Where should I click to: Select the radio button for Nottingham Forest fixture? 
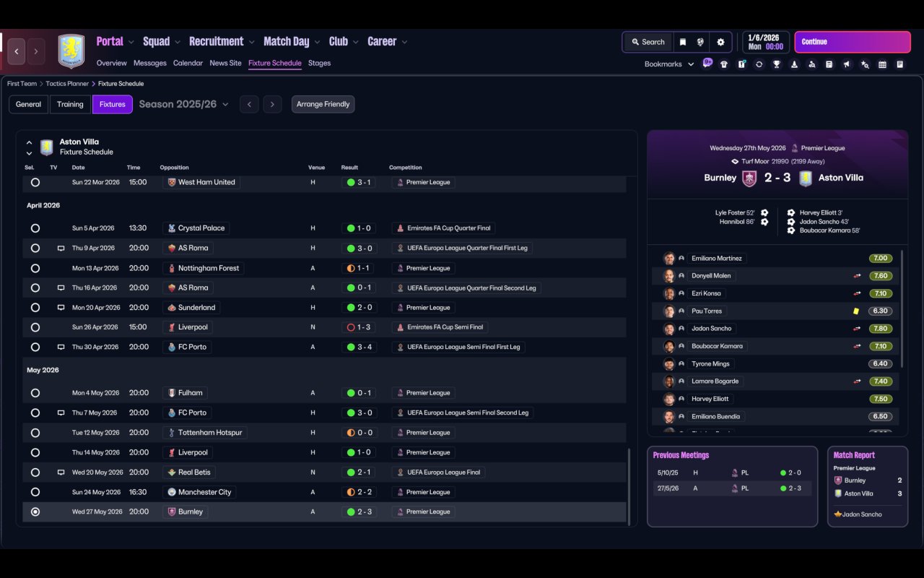[x=35, y=268]
